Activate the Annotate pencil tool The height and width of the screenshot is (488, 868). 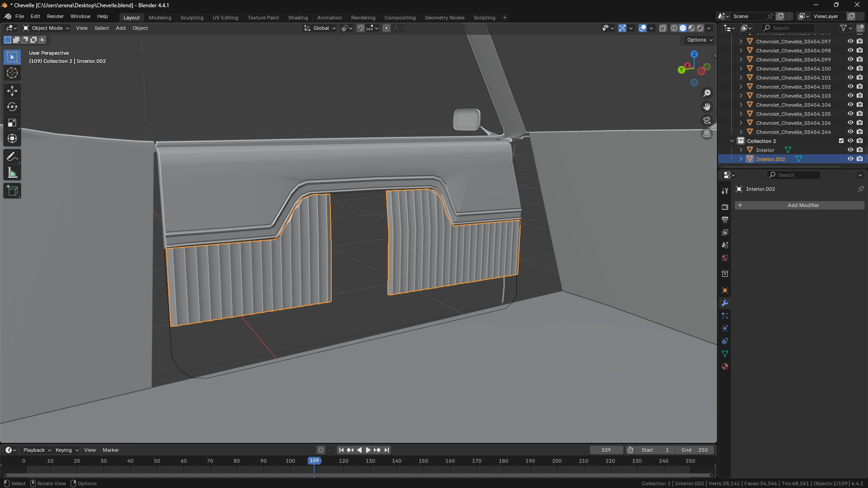pyautogui.click(x=12, y=157)
